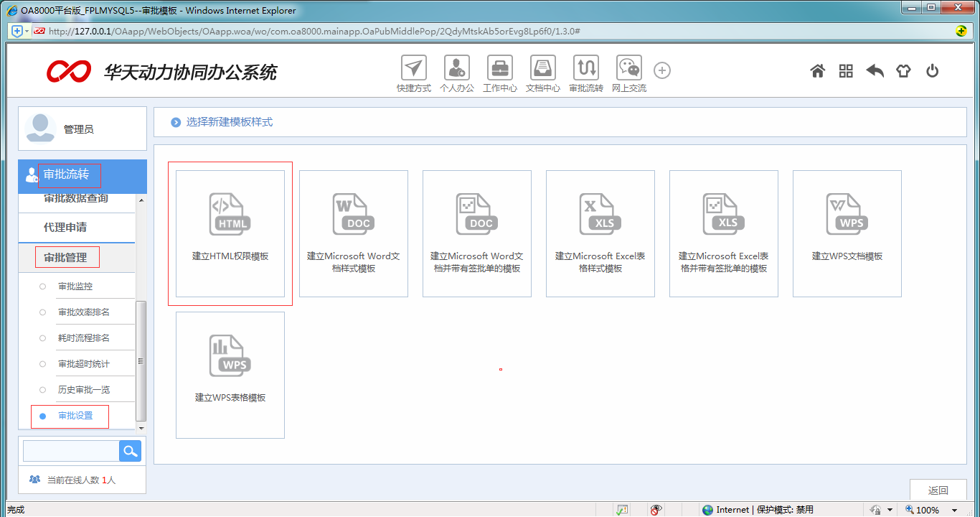Click the logout power icon
This screenshot has width=980, height=517.
(x=932, y=71)
